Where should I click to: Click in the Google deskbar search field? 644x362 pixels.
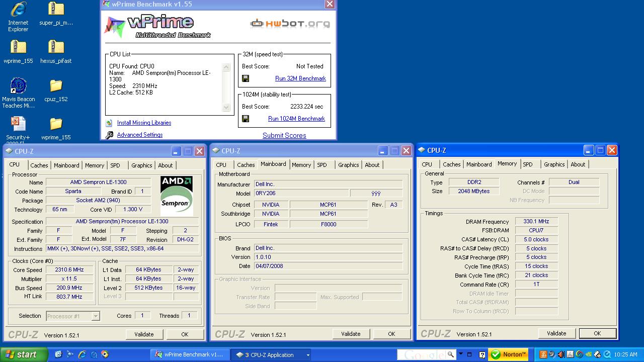click(421, 354)
